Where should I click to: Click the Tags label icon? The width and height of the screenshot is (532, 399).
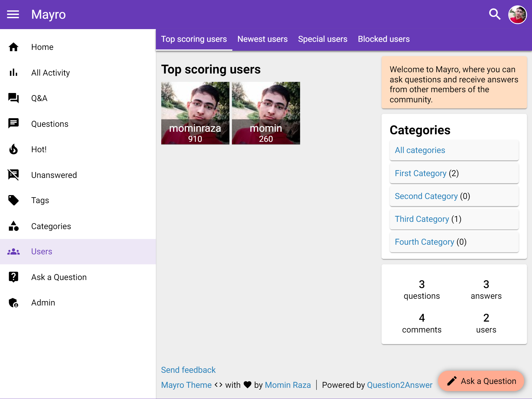pos(14,200)
